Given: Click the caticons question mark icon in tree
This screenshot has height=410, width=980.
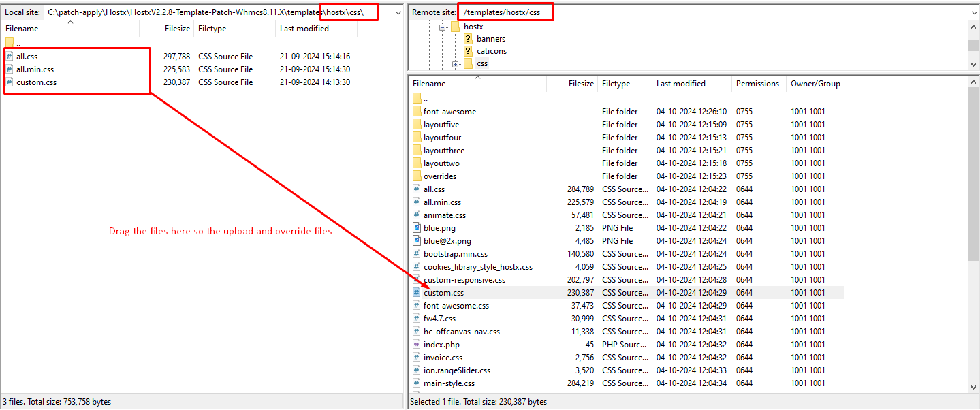Looking at the screenshot, I should pos(468,51).
